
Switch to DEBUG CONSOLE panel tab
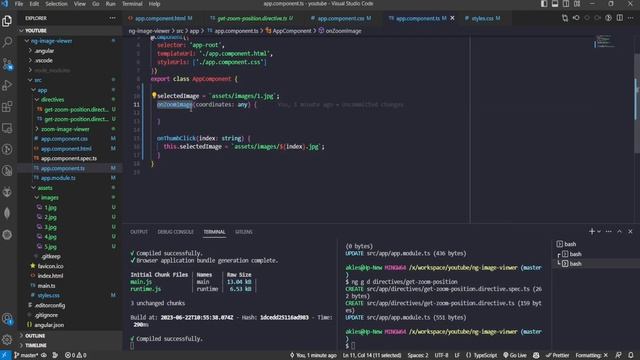(x=176, y=232)
